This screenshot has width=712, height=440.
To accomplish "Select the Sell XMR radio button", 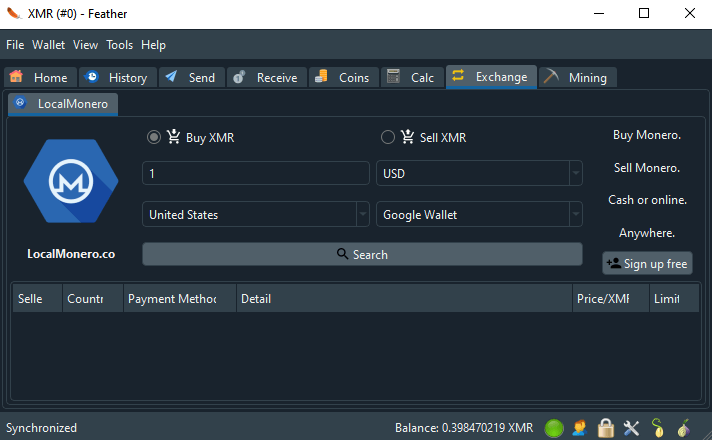I will coord(388,138).
